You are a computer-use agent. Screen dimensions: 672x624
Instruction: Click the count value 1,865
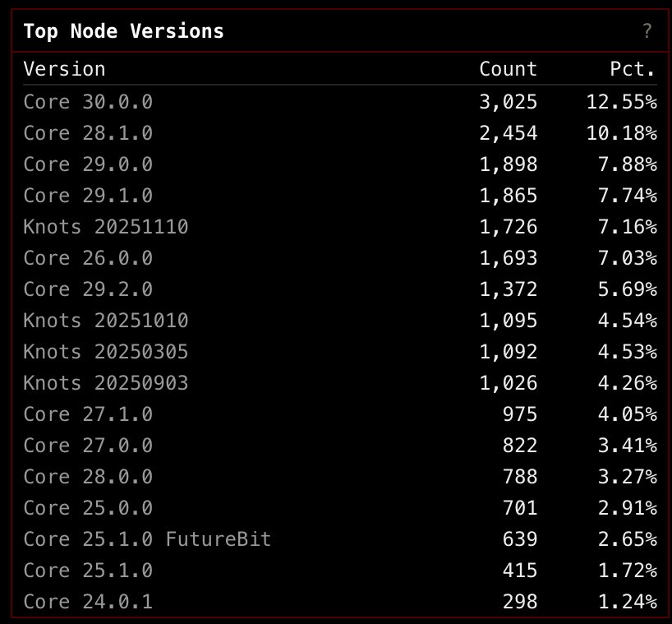pos(508,196)
